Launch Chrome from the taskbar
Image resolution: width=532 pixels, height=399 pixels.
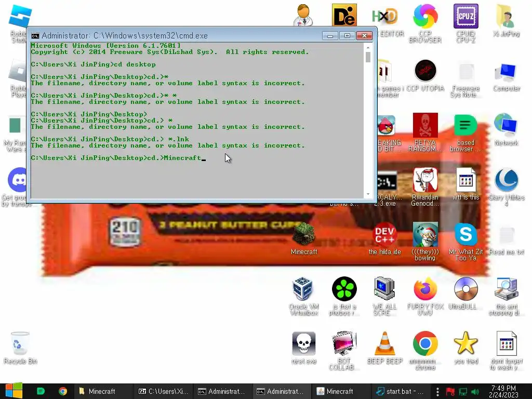pos(63,391)
